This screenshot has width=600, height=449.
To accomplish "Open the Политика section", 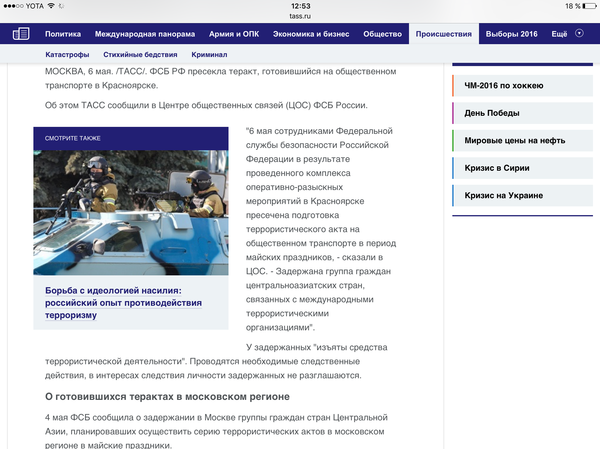I will pyautogui.click(x=63, y=34).
